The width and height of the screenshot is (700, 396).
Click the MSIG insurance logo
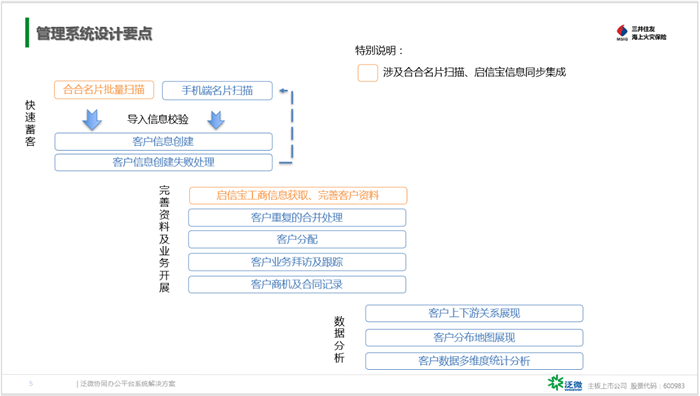(641, 33)
